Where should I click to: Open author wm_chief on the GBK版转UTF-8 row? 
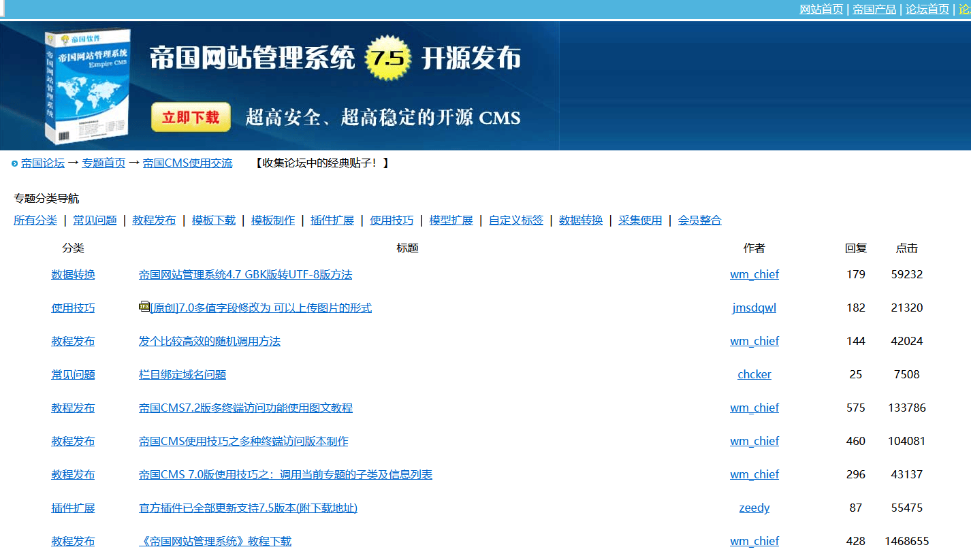point(754,275)
